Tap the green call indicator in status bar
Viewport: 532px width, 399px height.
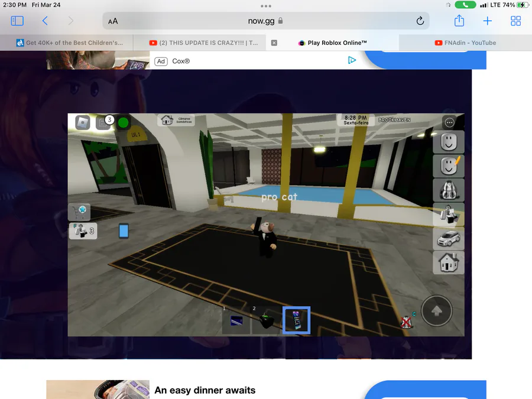pyautogui.click(x=465, y=5)
